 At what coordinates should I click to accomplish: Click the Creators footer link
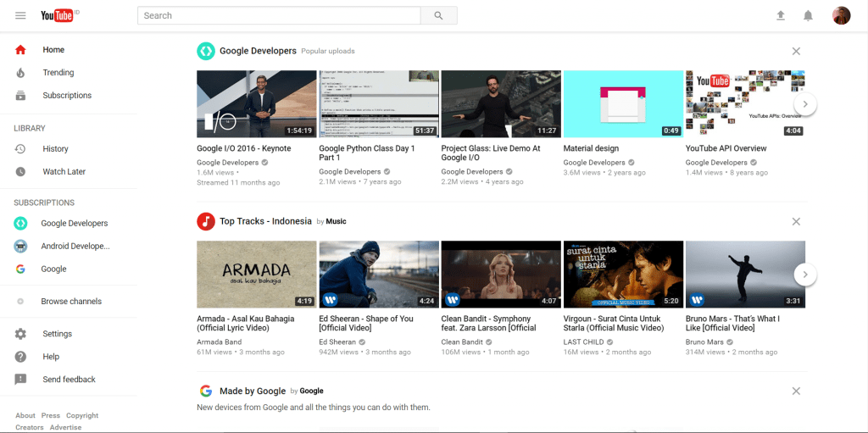[x=30, y=427]
